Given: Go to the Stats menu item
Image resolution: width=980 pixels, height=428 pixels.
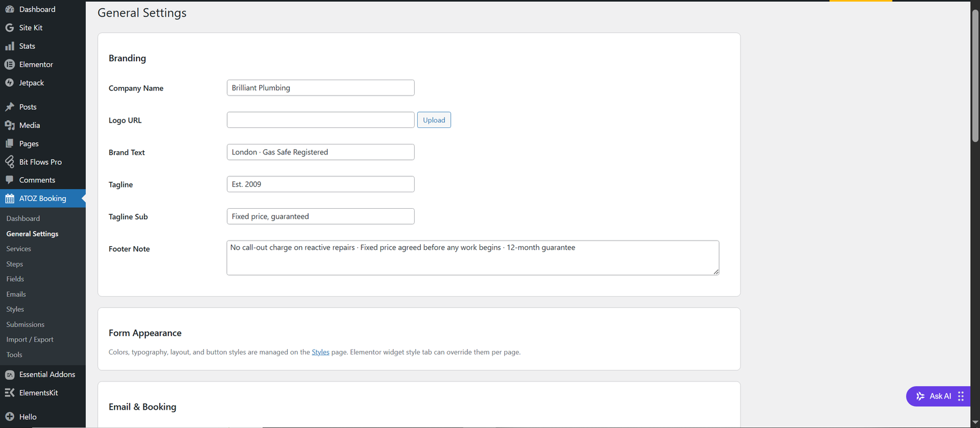Looking at the screenshot, I should click(x=43, y=46).
